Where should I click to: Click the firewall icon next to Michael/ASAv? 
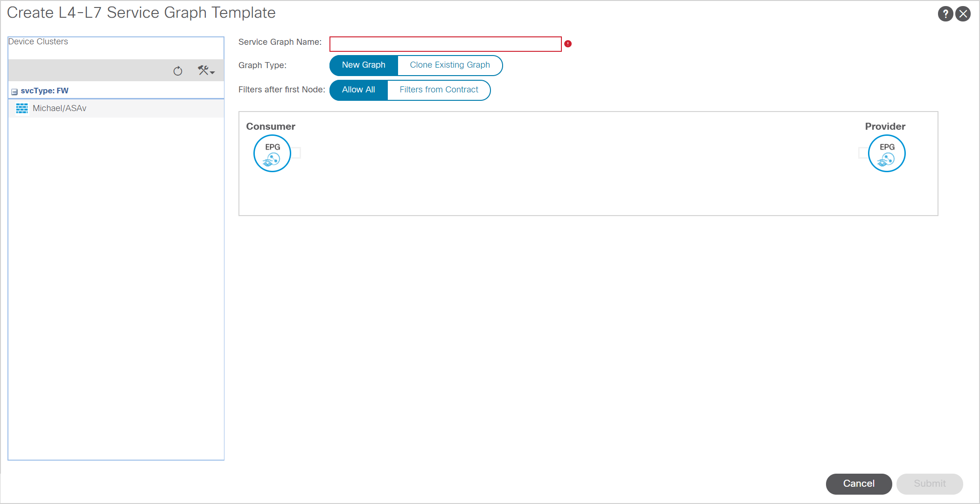point(22,108)
